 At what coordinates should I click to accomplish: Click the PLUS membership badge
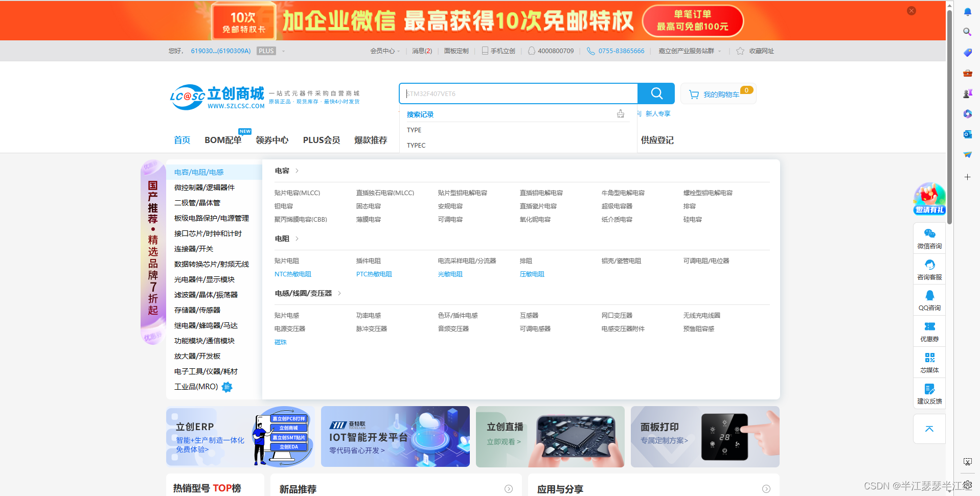(x=266, y=51)
